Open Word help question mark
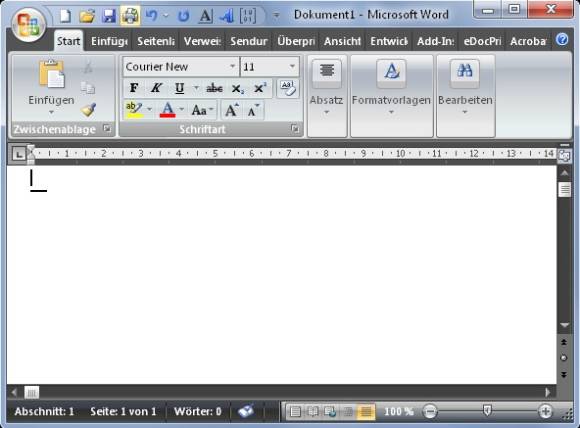 [562, 39]
